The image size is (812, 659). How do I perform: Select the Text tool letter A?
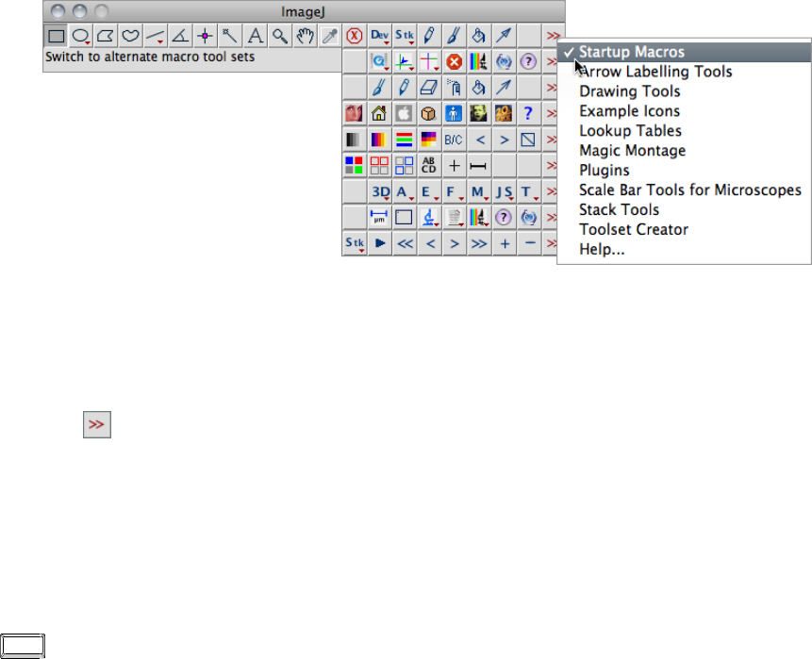[x=255, y=36]
